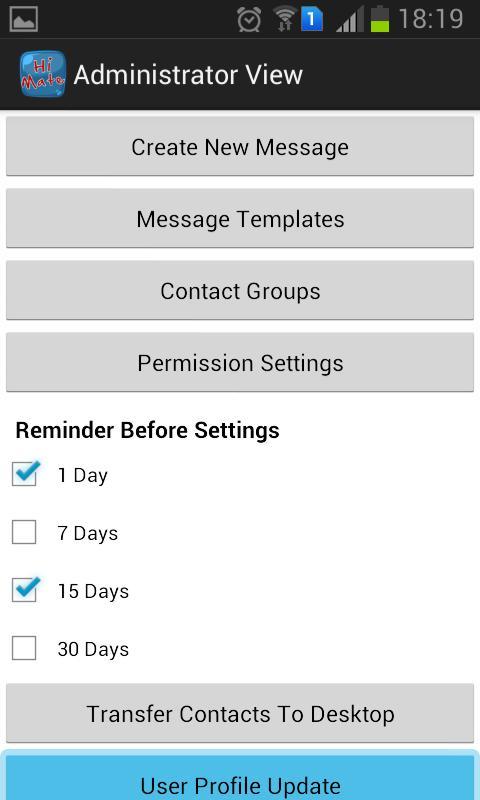Enable the 7 Days reminder checkbox
The height and width of the screenshot is (800, 480).
click(24, 532)
